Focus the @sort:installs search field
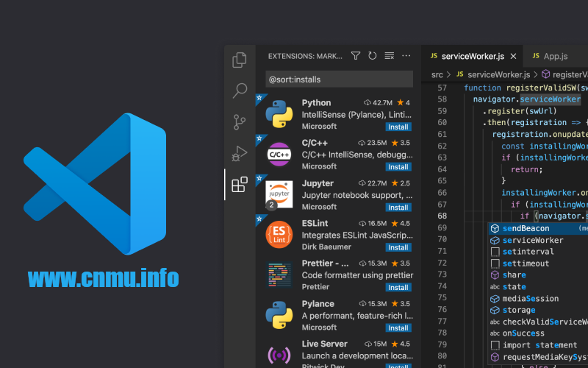The width and height of the screenshot is (588, 368). 340,79
